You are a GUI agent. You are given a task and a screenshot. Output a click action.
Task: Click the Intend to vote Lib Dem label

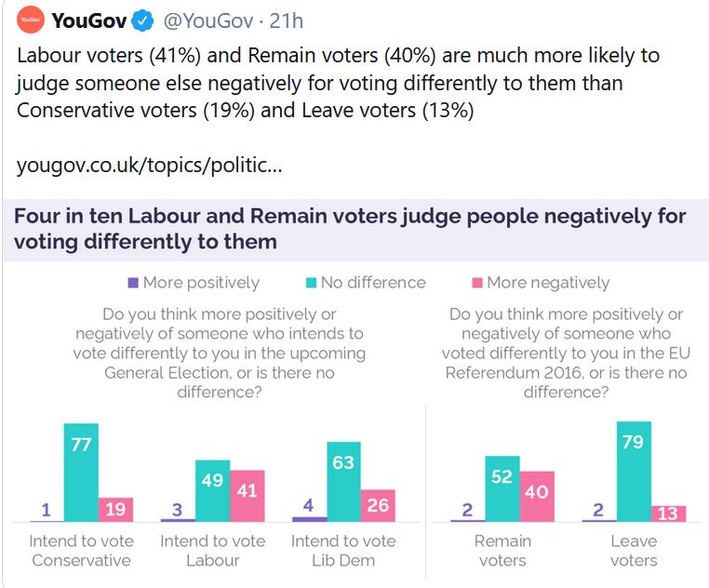click(x=343, y=551)
